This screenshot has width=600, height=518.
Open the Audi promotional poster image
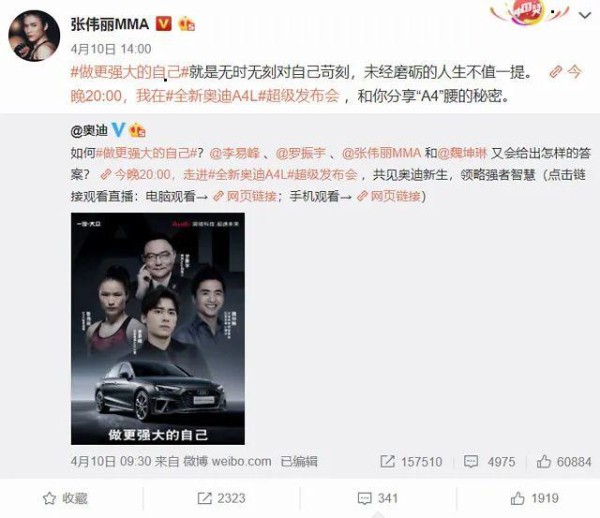point(158,329)
